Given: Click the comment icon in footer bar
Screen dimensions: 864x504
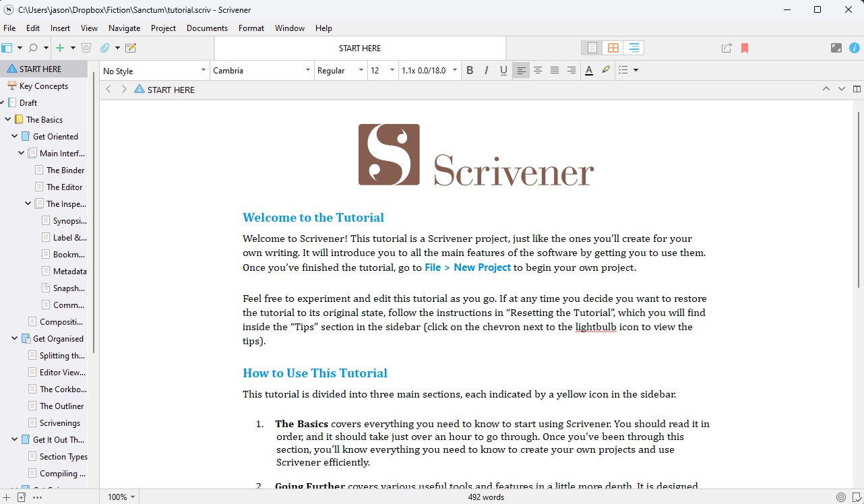Looking at the screenshot, I should click(x=857, y=497).
